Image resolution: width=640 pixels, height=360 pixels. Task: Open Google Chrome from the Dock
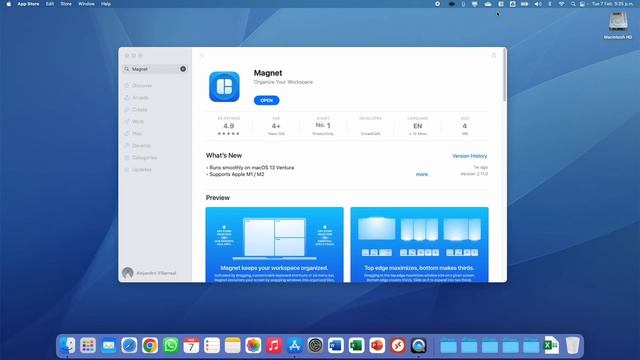click(x=150, y=346)
